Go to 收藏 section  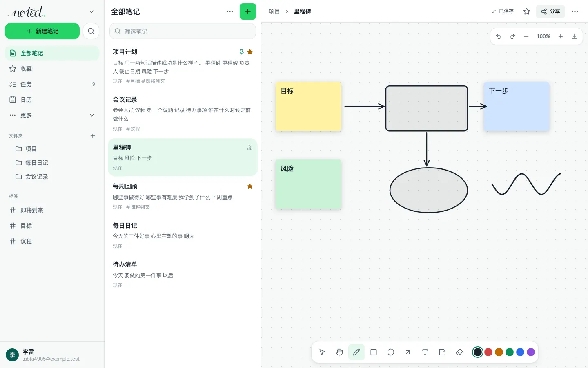[x=52, y=69]
